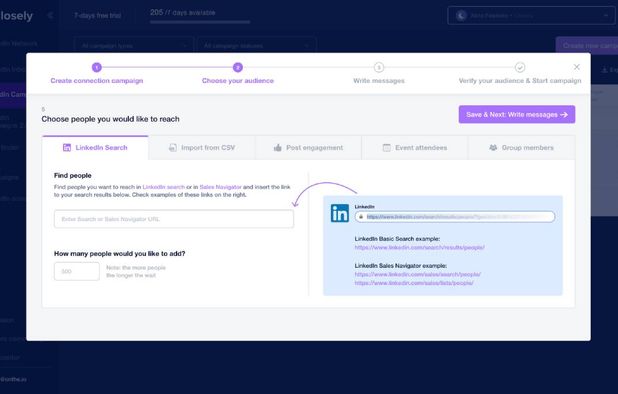This screenshot has height=394, width=618.
Task: Click the LinkedIn logo in example panel
Action: (340, 213)
